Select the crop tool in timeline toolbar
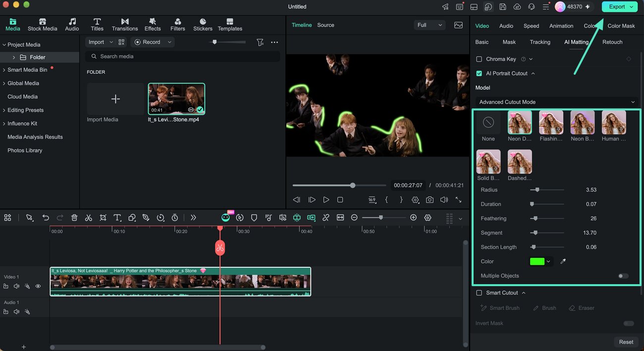This screenshot has height=351, width=644. [x=103, y=218]
